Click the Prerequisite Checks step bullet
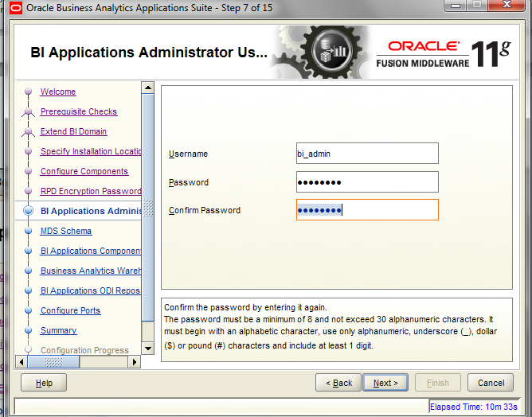 tap(29, 111)
